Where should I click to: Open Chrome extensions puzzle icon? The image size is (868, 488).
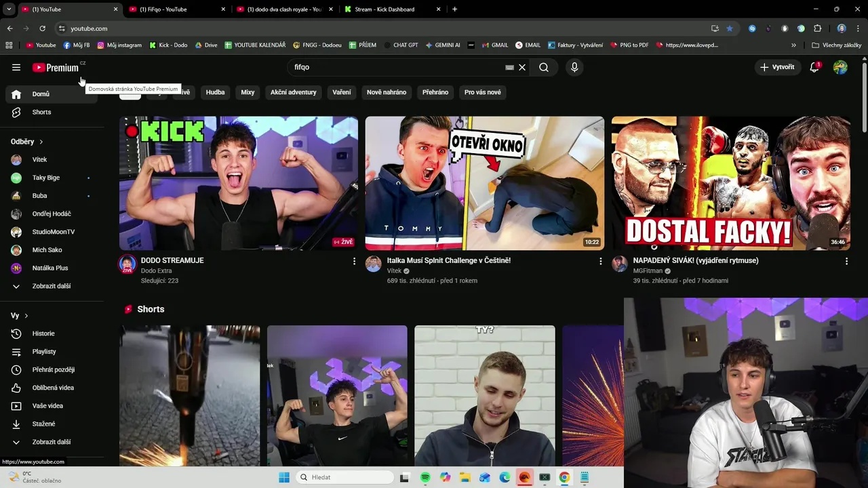pos(817,28)
